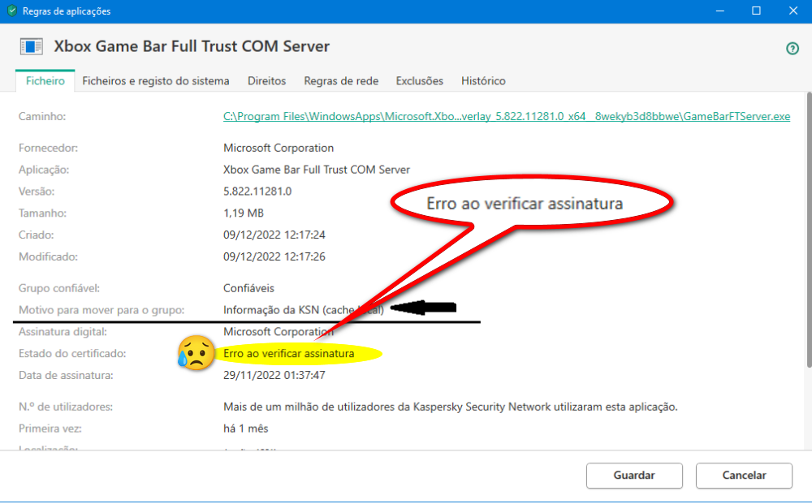The height and width of the screenshot is (504, 812).
Task: Go to the Regras de rede tab
Action: [x=341, y=80]
